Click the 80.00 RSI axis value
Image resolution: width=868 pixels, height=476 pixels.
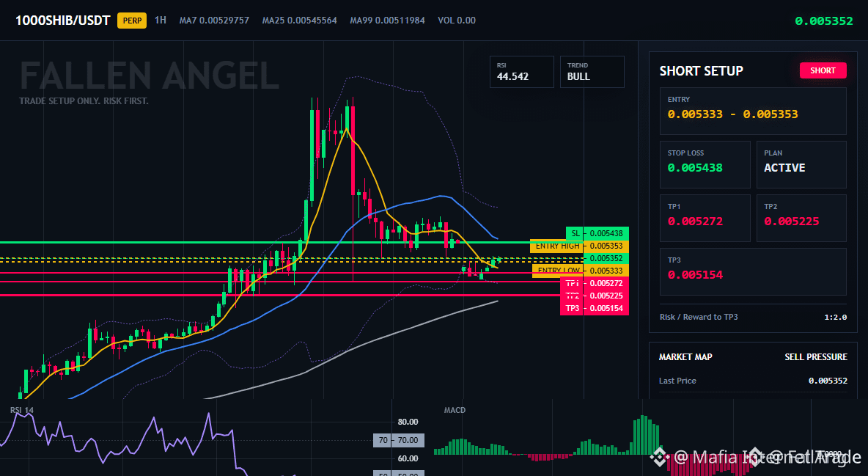pyautogui.click(x=408, y=422)
